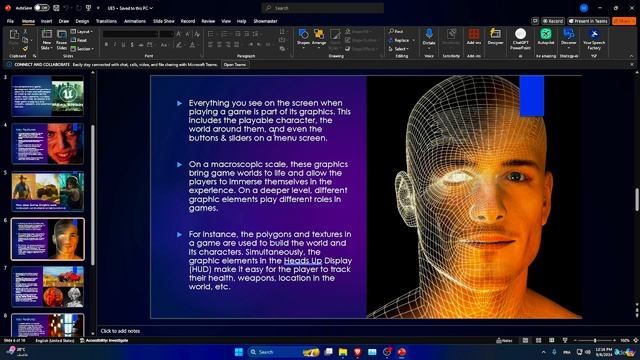Start Dictate microphone
Viewport: 640px width, 360px height.
click(429, 37)
